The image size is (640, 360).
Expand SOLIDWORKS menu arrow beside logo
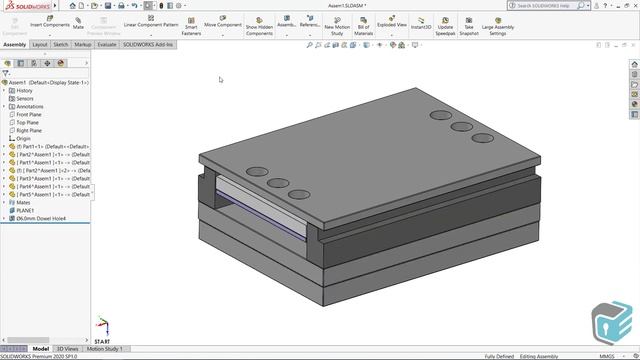click(55, 6)
